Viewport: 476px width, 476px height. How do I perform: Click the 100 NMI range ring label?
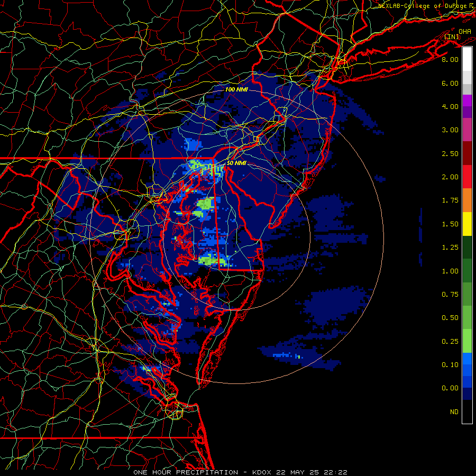click(x=236, y=89)
